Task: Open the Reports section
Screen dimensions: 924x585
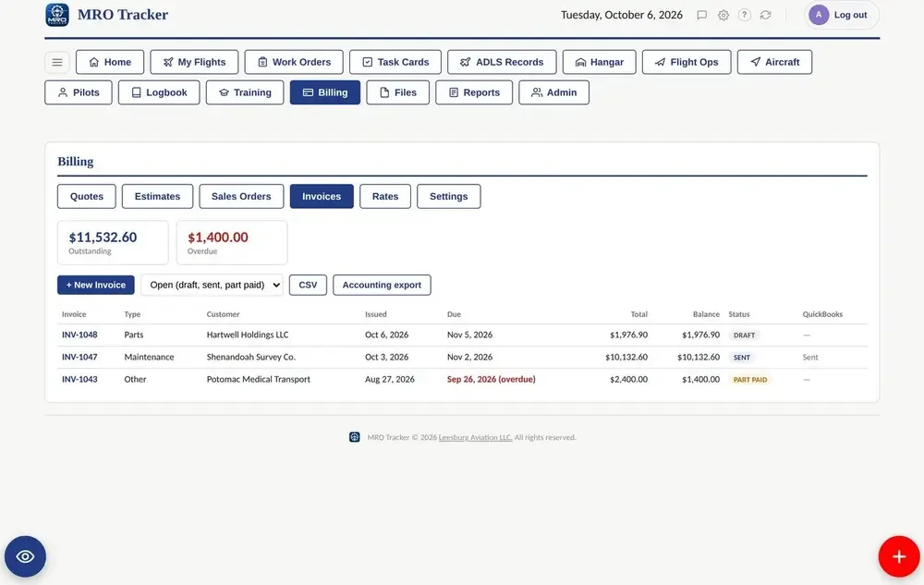Action: (x=474, y=92)
